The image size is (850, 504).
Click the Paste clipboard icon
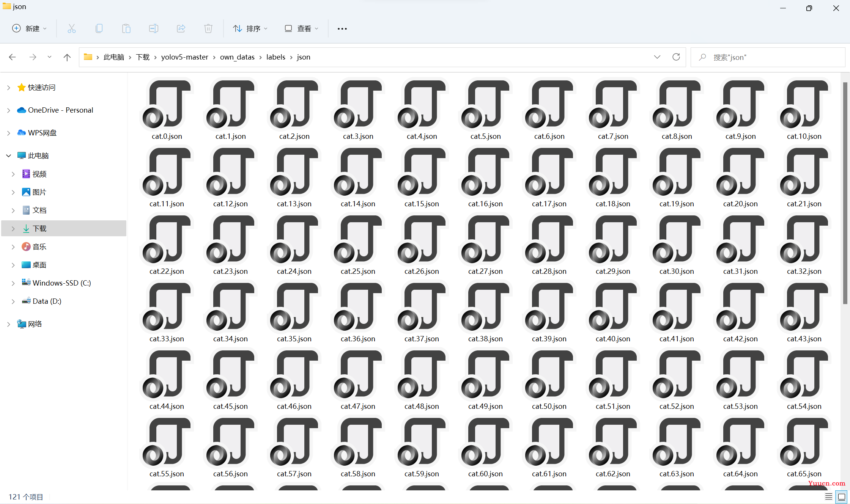point(126,28)
